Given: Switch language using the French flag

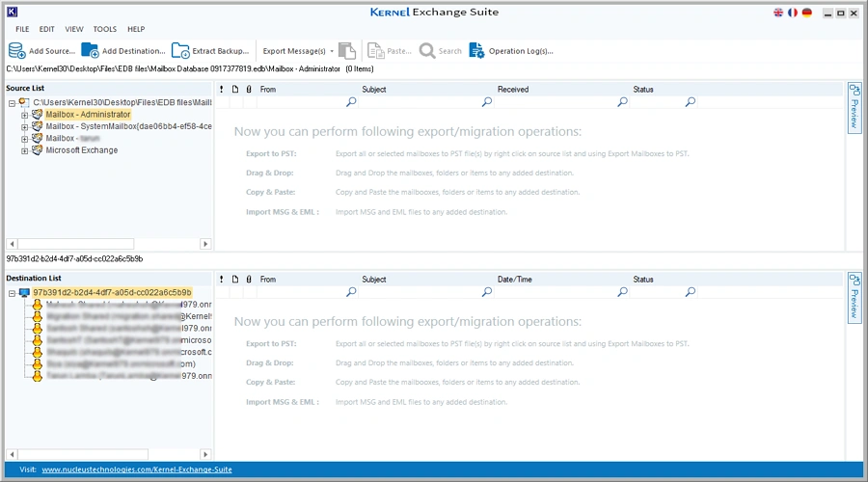Looking at the screenshot, I should point(793,13).
